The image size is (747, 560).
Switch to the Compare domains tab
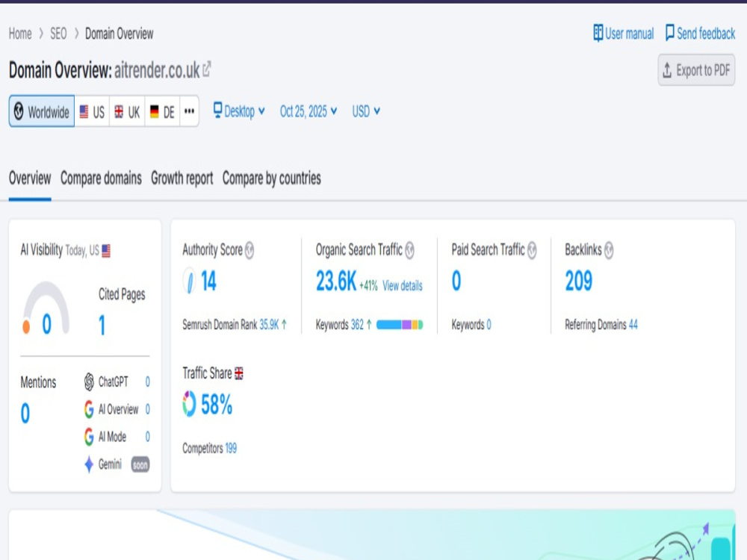click(101, 178)
